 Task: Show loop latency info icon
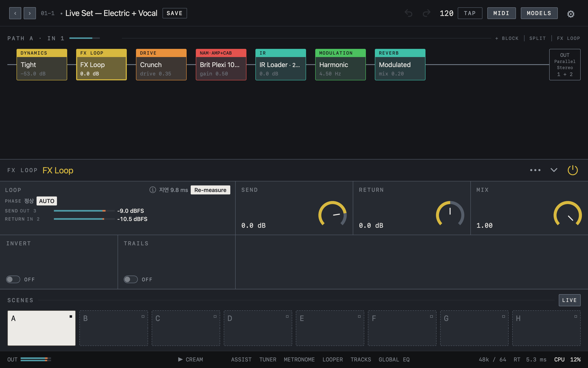[153, 190]
